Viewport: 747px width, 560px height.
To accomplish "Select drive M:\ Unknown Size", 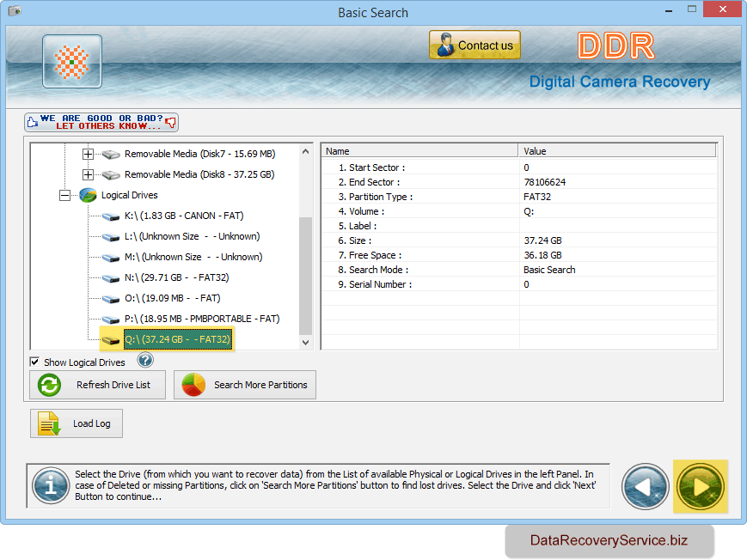I will (x=193, y=257).
